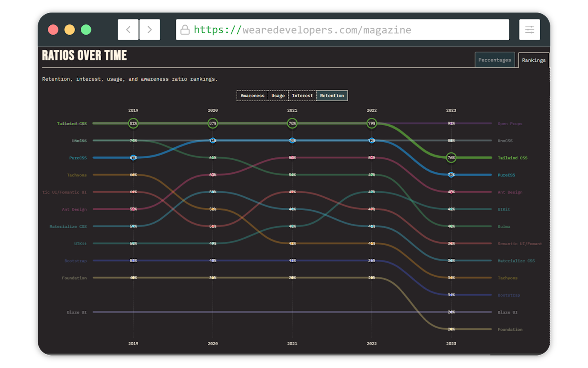Select the Rankings tab
The width and height of the screenshot is (588, 368).
click(x=533, y=60)
